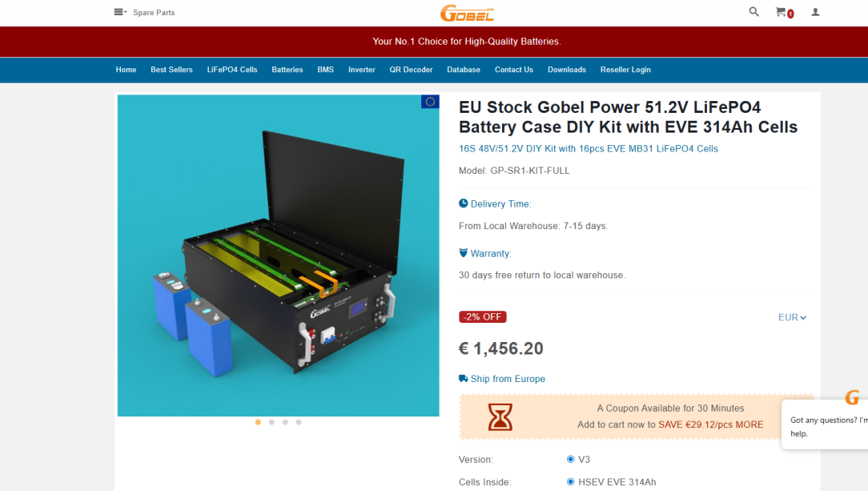Go to the QR Decoder page
This screenshot has height=491, width=868.
pyautogui.click(x=411, y=70)
